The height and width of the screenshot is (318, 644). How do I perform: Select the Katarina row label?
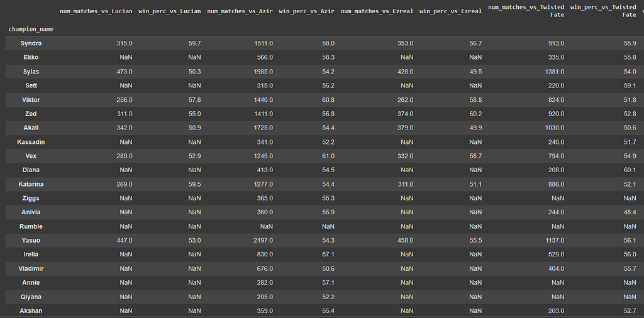[31, 185]
